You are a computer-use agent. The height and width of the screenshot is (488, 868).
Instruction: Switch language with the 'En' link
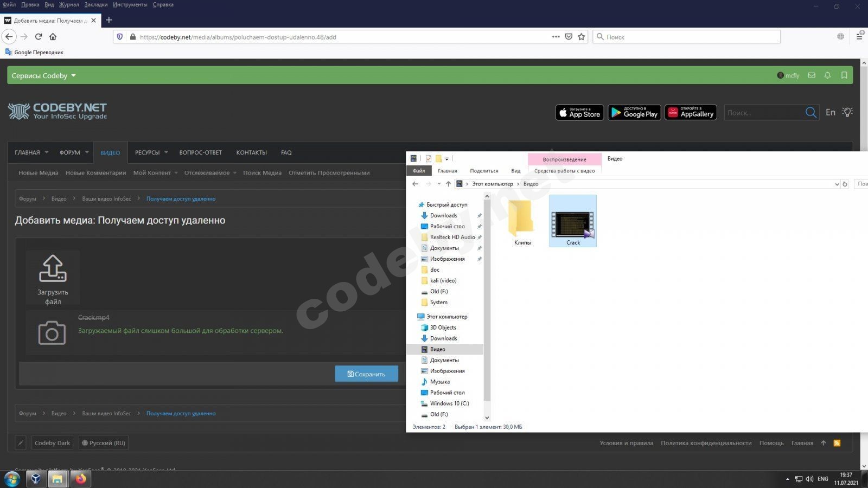[830, 112]
